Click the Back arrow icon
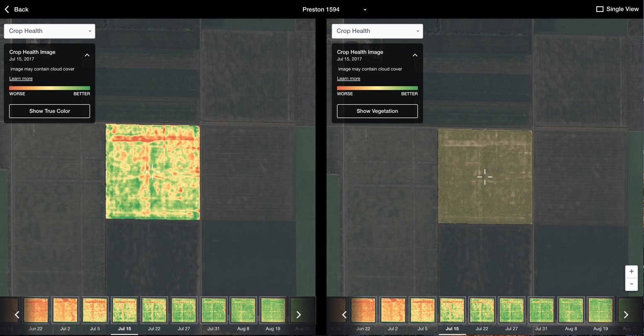Image resolution: width=644 pixels, height=336 pixels. [7, 9]
